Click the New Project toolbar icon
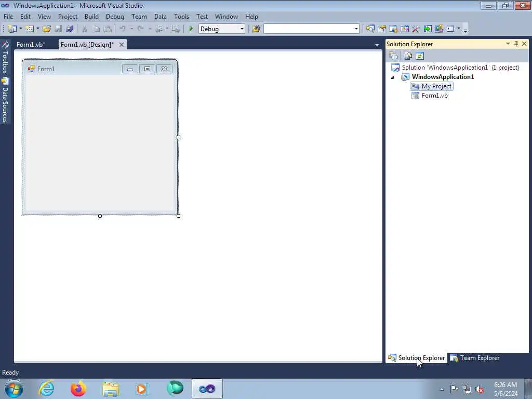The image size is (532, 399). pyautogui.click(x=12, y=29)
